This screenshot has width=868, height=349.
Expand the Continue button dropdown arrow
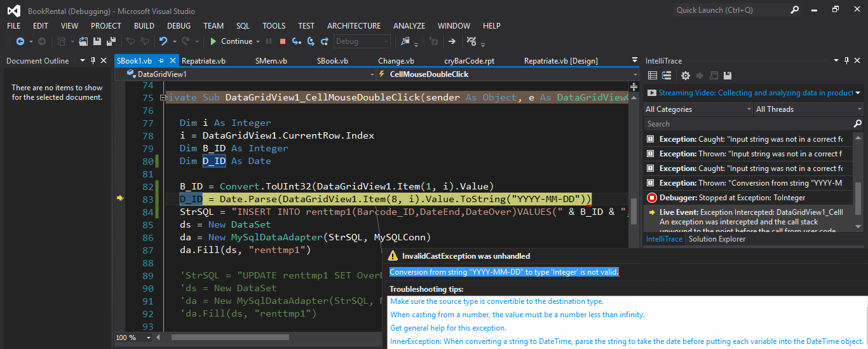tap(258, 41)
